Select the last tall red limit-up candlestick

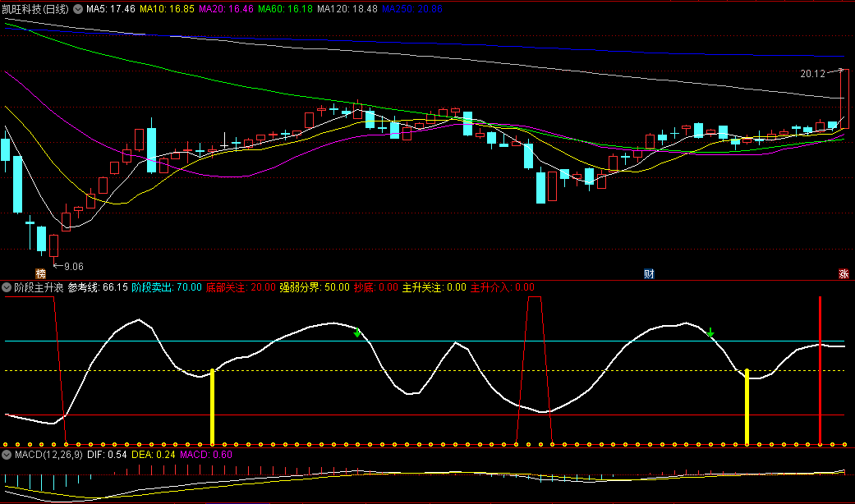click(x=844, y=99)
